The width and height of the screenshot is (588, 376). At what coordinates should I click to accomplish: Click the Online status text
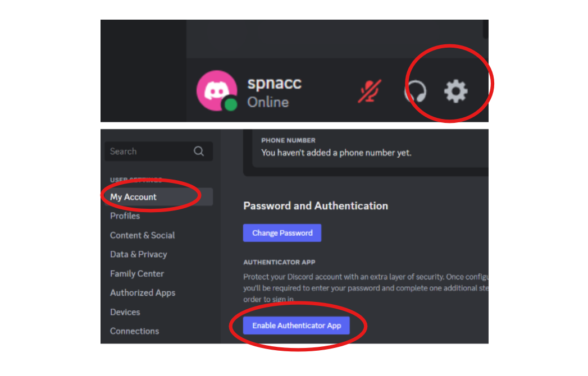click(268, 102)
